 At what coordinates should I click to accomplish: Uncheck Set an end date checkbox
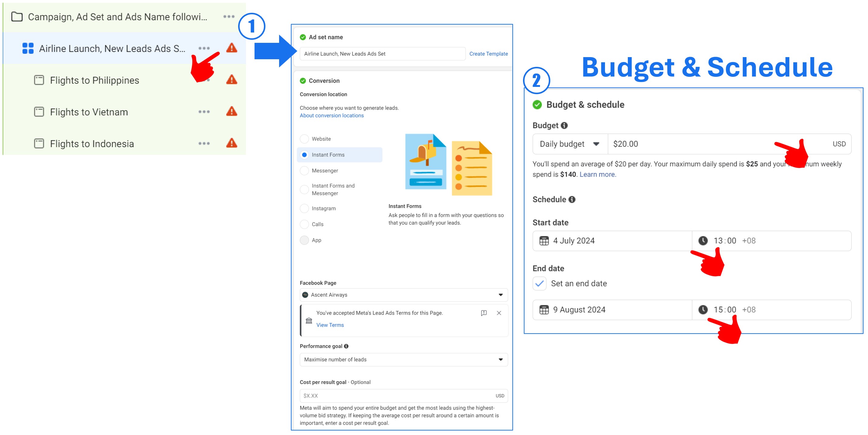pos(539,283)
